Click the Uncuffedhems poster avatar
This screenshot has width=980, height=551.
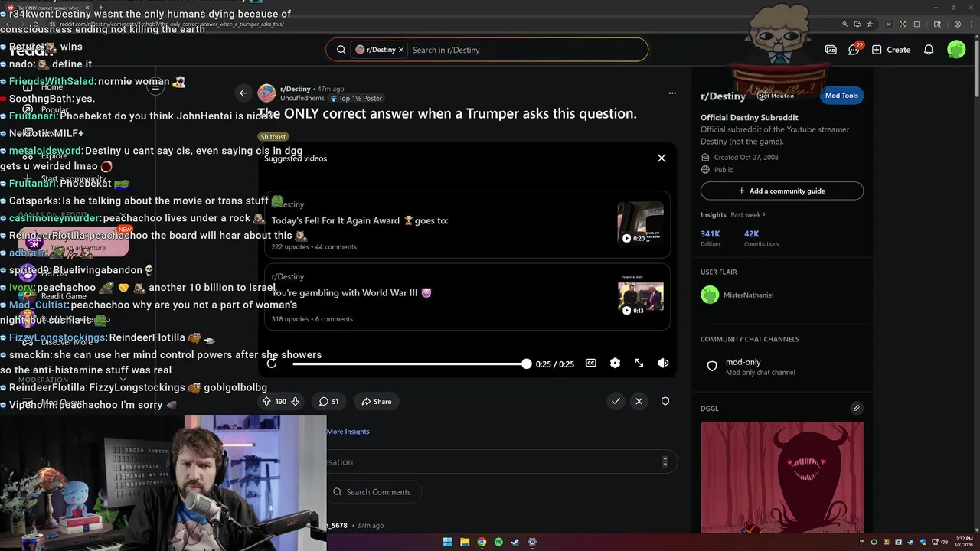click(x=266, y=93)
